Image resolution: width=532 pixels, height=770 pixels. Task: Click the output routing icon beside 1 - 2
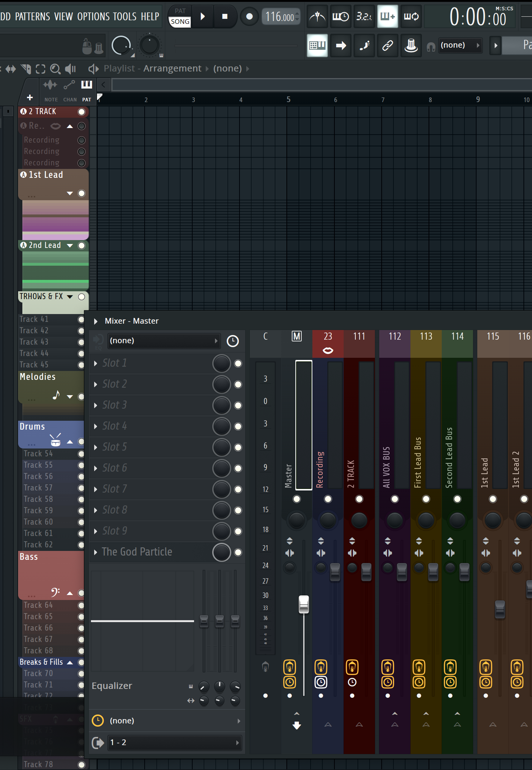(x=98, y=743)
